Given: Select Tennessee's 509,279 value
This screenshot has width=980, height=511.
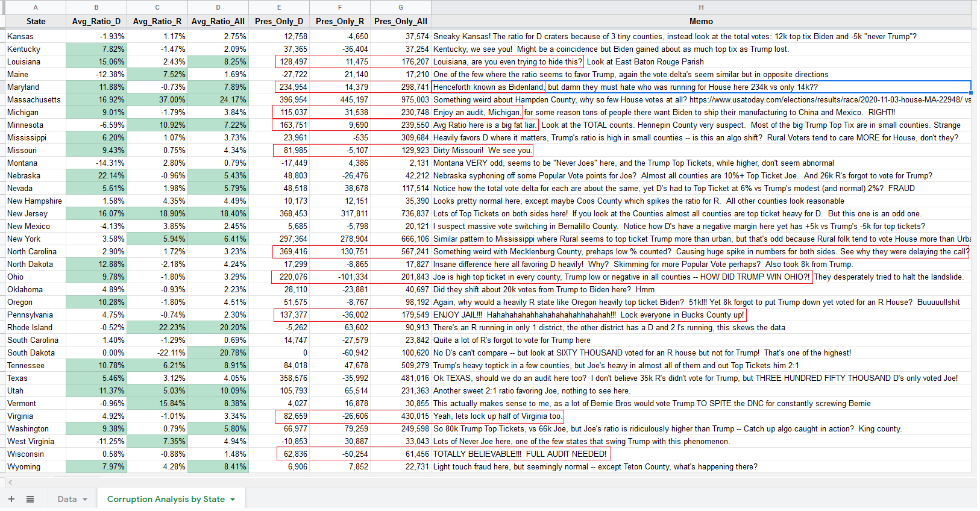Looking at the screenshot, I should [401, 365].
